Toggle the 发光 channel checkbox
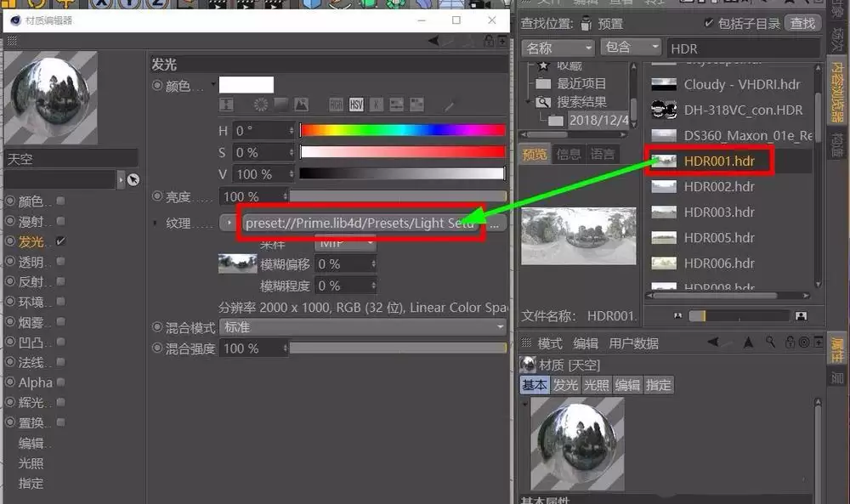 (x=60, y=241)
